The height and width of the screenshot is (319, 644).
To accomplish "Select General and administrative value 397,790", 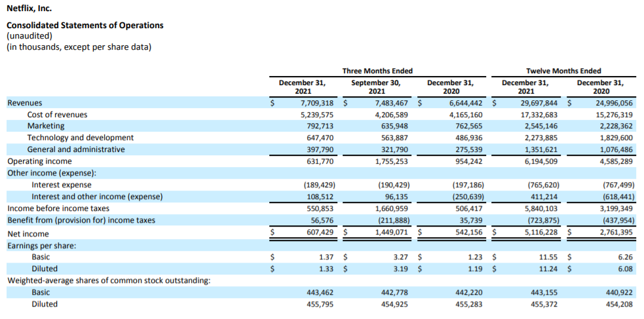I will coord(320,149).
